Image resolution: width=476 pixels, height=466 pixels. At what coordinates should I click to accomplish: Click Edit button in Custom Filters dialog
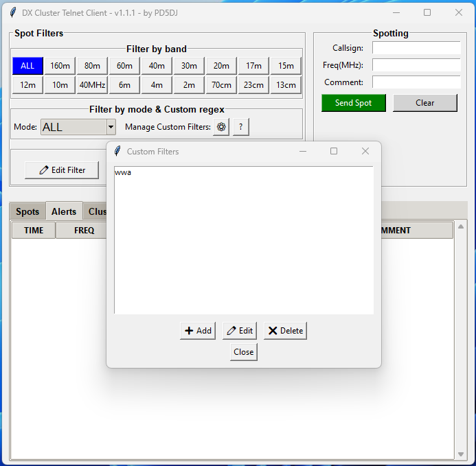point(239,331)
